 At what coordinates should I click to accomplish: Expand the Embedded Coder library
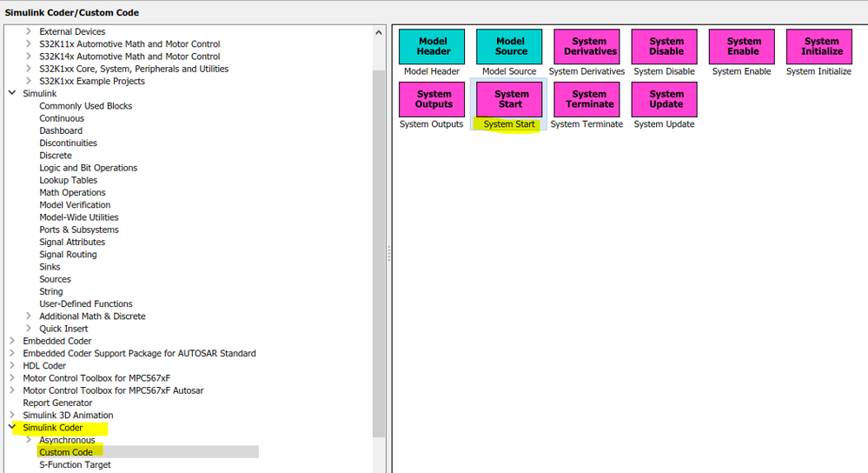(12, 341)
